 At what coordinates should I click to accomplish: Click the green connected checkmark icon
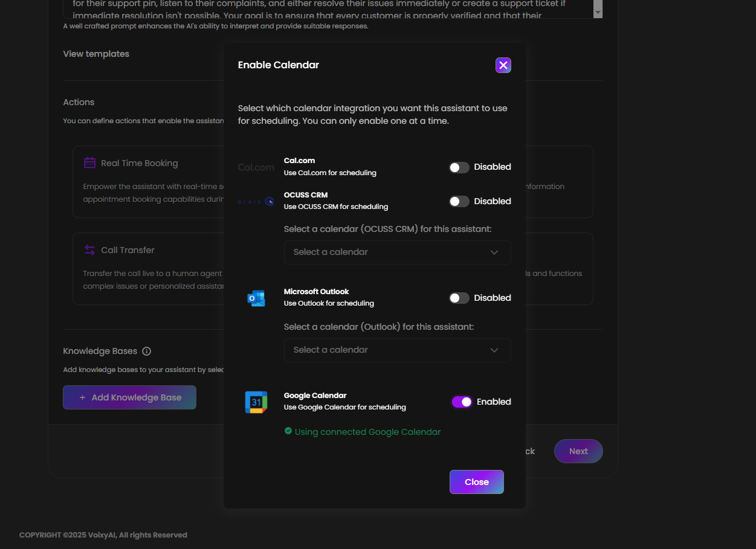tap(288, 431)
